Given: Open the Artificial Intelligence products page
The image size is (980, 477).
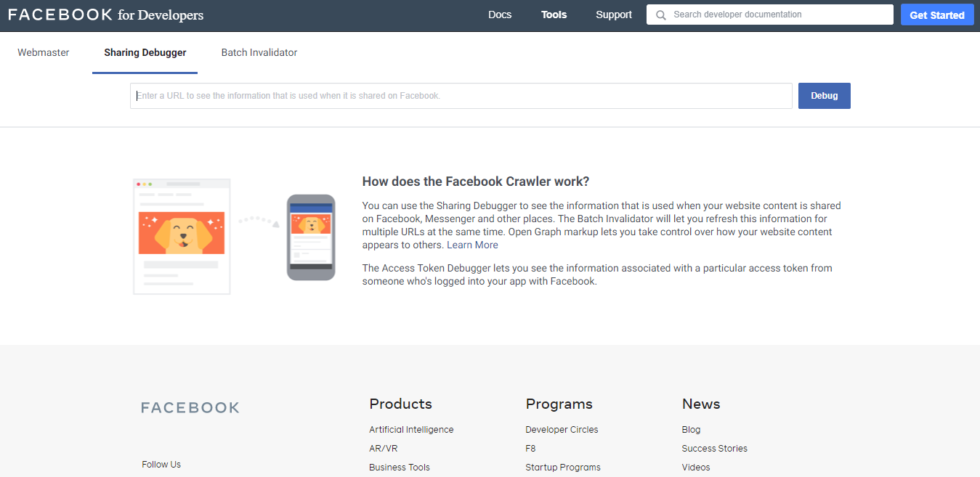Looking at the screenshot, I should (x=411, y=429).
